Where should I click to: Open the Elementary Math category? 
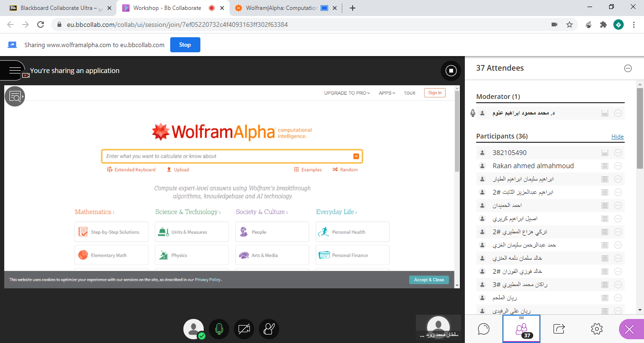111,255
